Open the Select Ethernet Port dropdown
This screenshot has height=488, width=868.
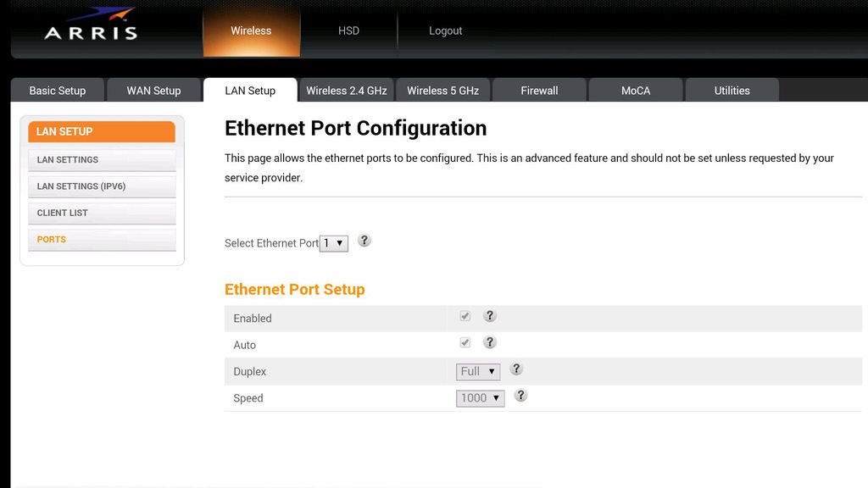click(x=334, y=243)
